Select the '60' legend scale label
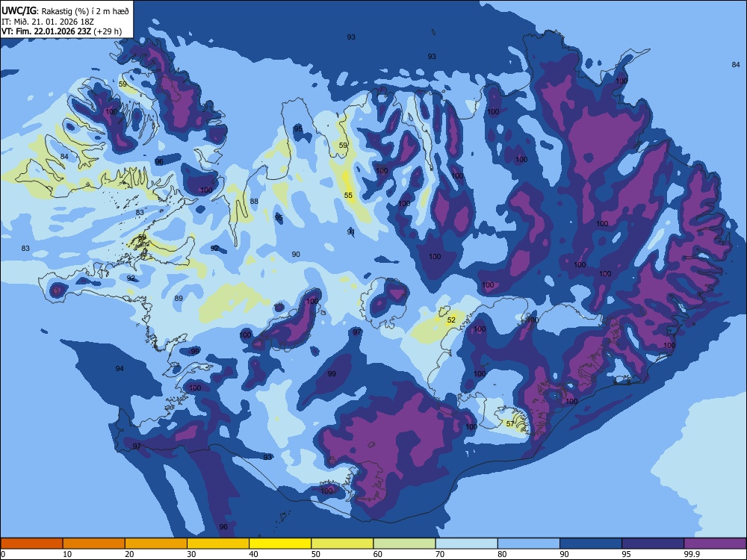The width and height of the screenshot is (747, 560). click(x=378, y=554)
